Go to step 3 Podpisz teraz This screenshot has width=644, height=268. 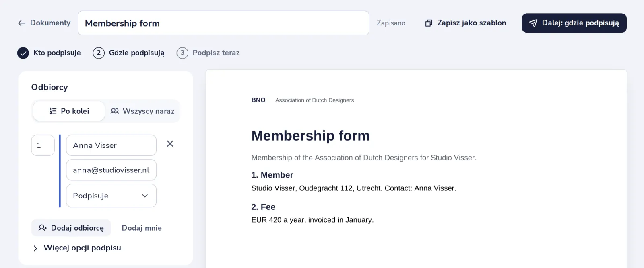(x=208, y=53)
